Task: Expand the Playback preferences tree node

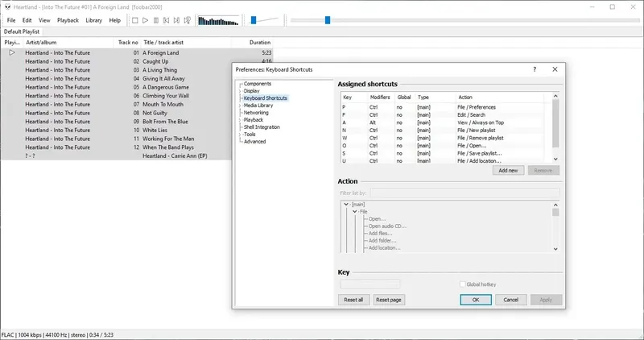Action: (240, 119)
